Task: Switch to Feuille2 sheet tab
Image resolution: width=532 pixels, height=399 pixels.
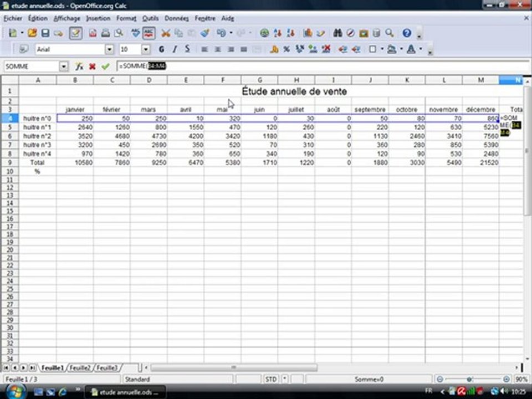Action: pyautogui.click(x=80, y=368)
